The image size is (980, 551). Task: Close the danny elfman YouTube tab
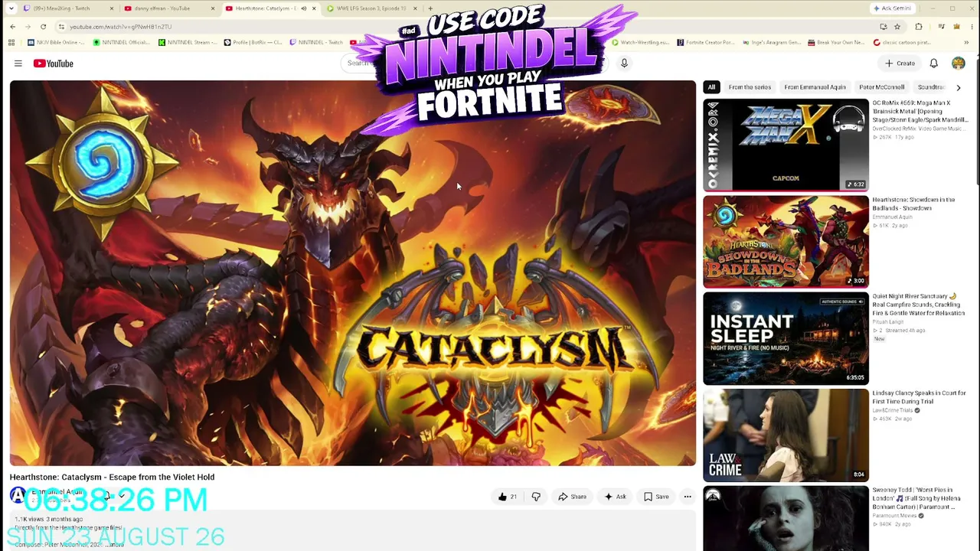(x=212, y=8)
